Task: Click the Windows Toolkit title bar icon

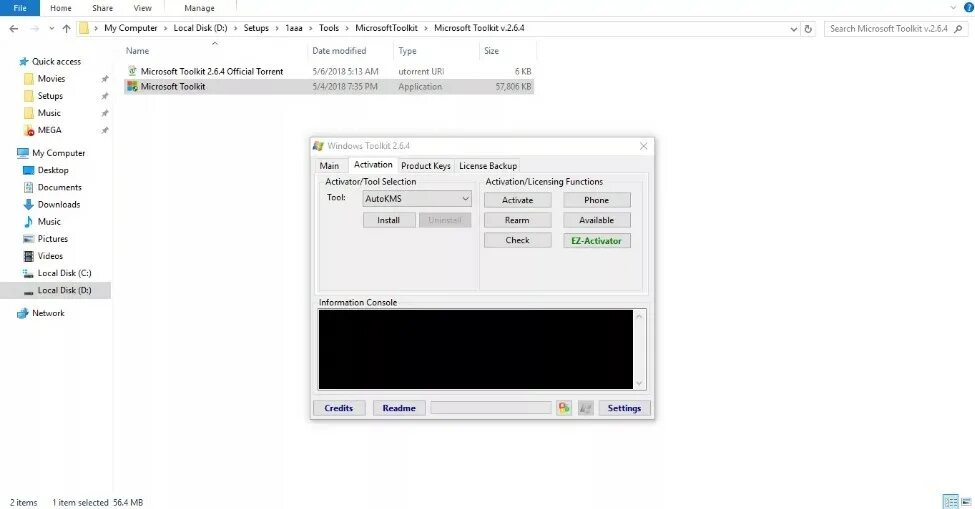Action: [318, 146]
